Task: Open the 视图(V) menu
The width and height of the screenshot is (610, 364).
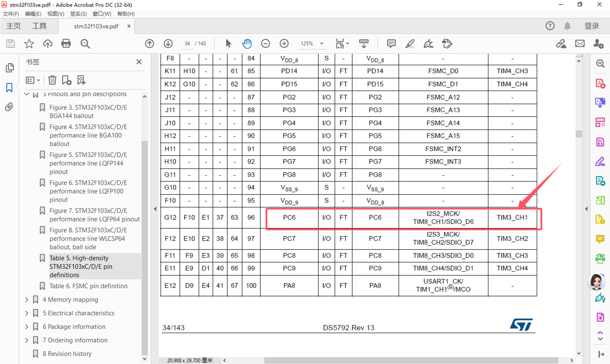Action: point(55,14)
